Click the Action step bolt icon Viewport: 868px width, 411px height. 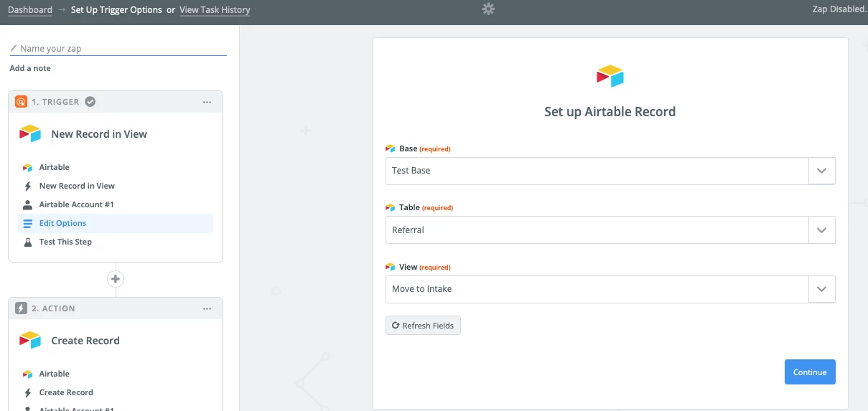[22, 308]
